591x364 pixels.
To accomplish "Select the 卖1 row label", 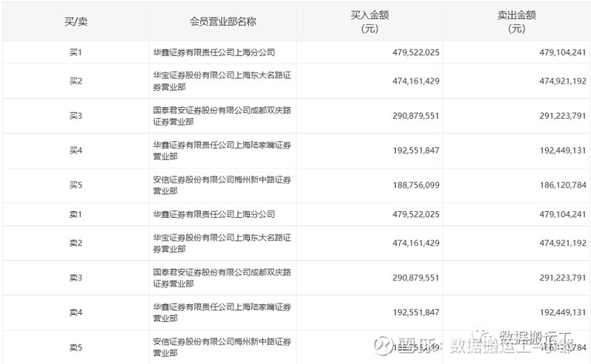I will pyautogui.click(x=76, y=214).
